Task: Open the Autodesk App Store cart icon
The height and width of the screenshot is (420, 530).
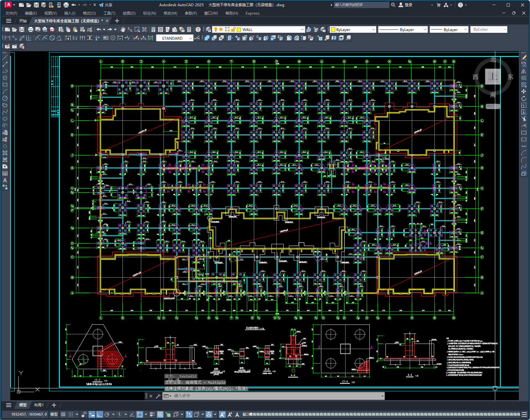Action: click(439, 5)
